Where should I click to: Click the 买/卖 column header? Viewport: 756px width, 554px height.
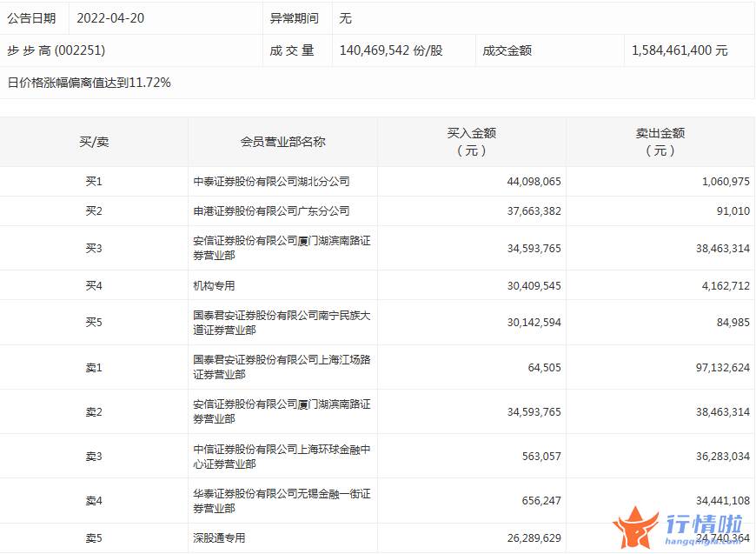[x=94, y=142]
